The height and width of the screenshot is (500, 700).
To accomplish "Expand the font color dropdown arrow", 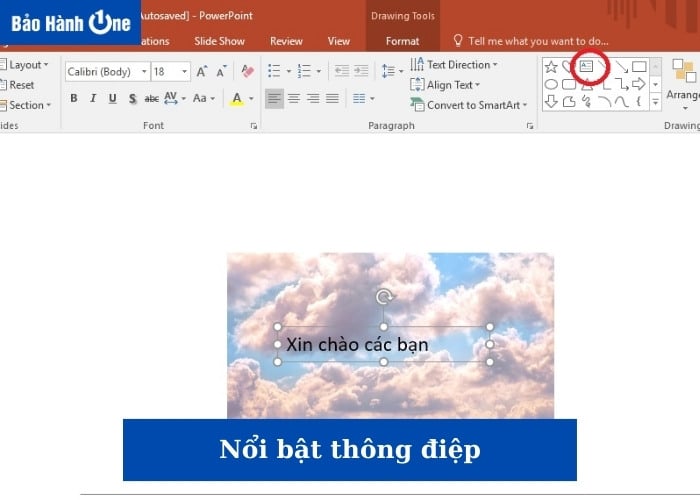I will (x=251, y=98).
